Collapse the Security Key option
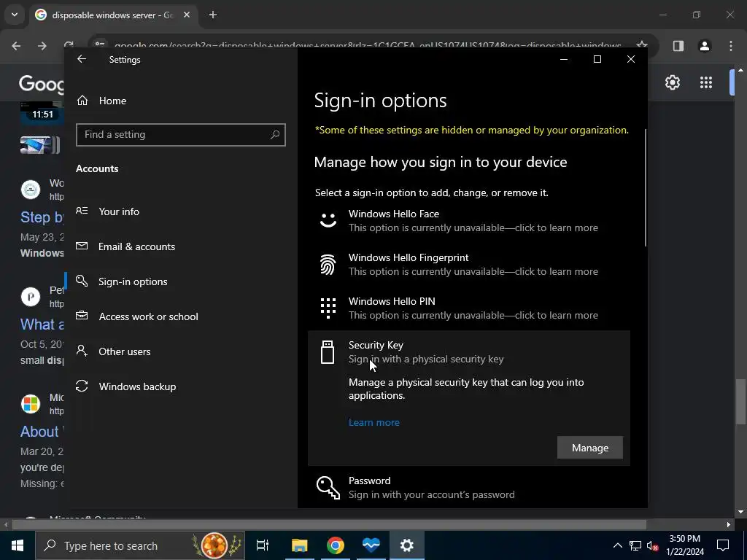Screen dimensions: 747x560 (x=469, y=352)
